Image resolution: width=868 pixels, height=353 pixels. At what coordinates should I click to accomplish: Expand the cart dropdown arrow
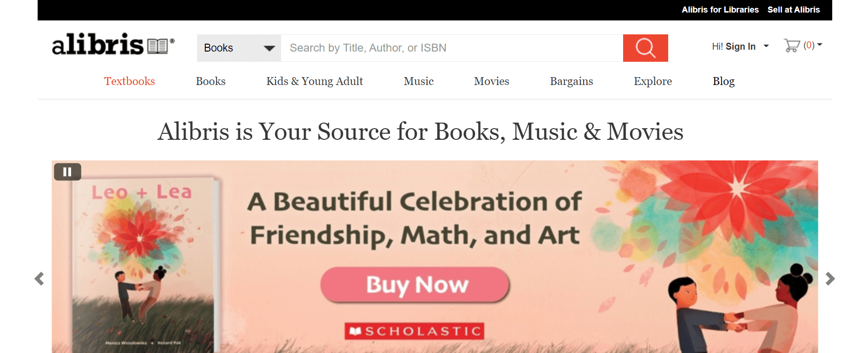point(820,45)
